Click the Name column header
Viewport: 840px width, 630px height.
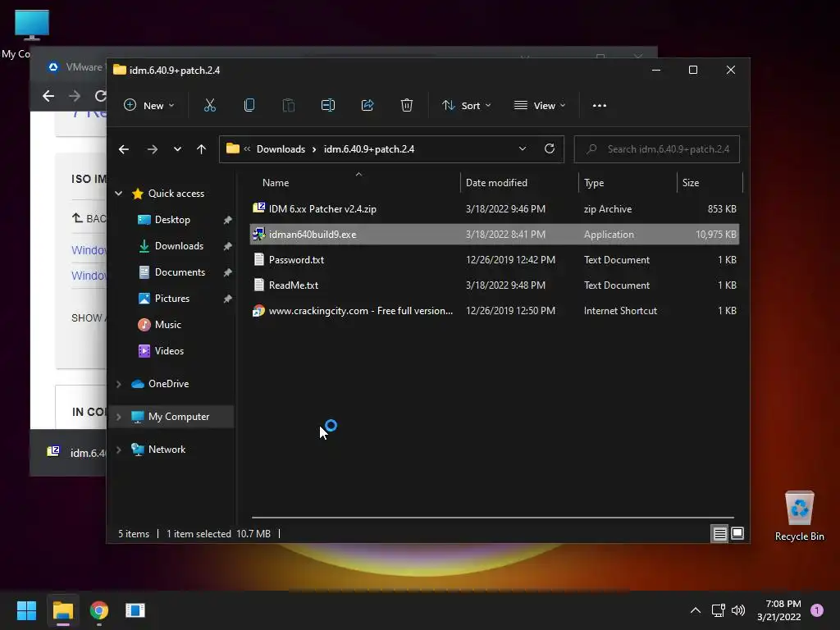[276, 183]
